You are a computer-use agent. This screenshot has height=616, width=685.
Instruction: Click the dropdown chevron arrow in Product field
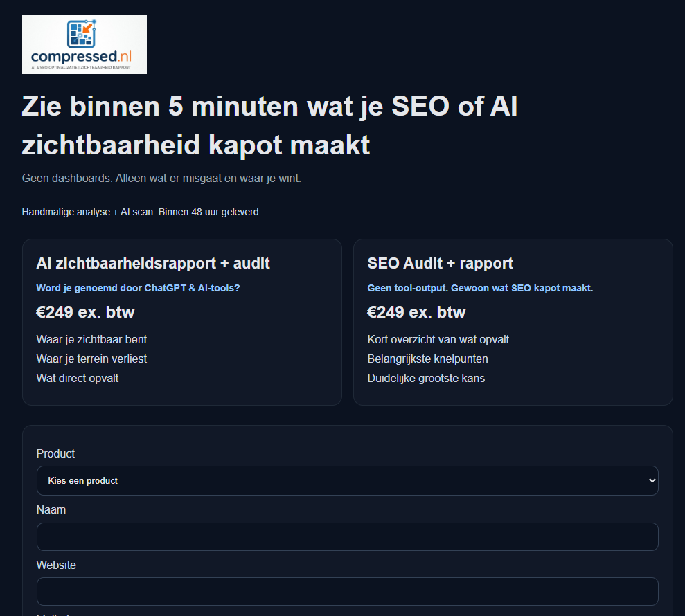(652, 480)
